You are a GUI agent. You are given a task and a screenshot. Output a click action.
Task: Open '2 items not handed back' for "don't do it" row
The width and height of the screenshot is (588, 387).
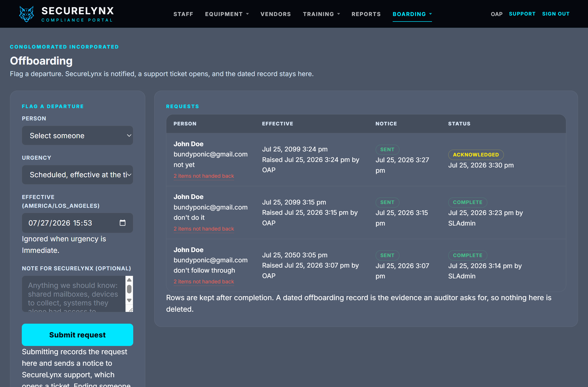point(204,229)
